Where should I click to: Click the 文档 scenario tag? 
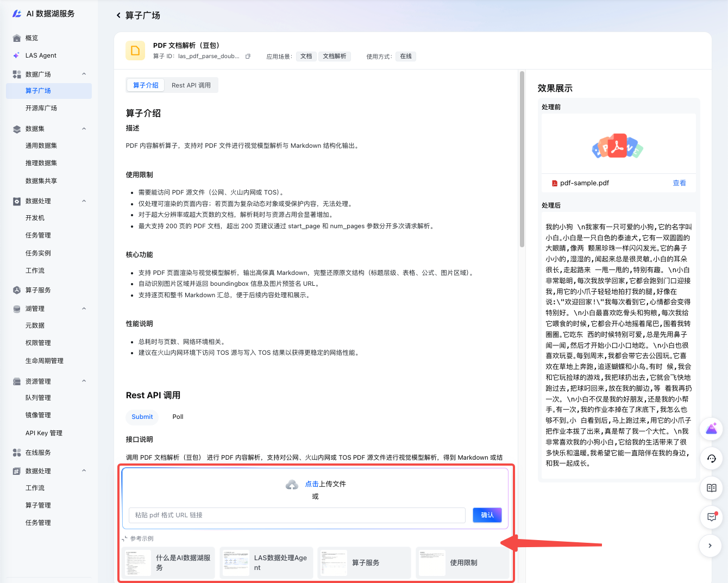click(306, 57)
